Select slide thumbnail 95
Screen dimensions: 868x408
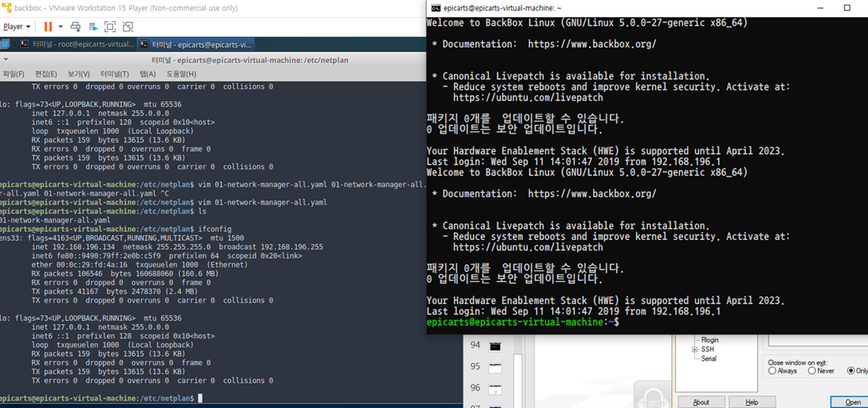tap(495, 367)
